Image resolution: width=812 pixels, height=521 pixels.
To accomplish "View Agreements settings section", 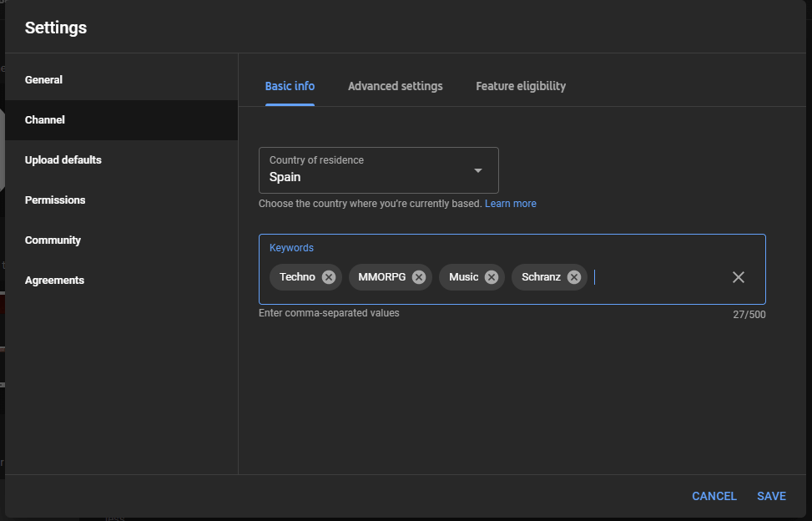I will 54,281.
